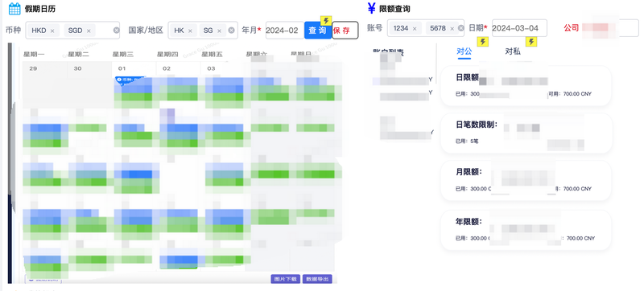The width and height of the screenshot is (644, 291).
Task: Click the 保存 button
Action: pos(345,31)
